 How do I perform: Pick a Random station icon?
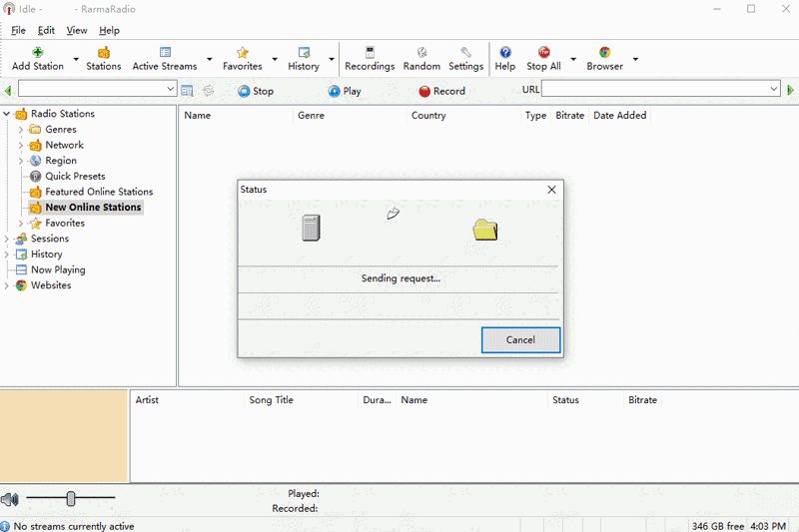pos(421,53)
